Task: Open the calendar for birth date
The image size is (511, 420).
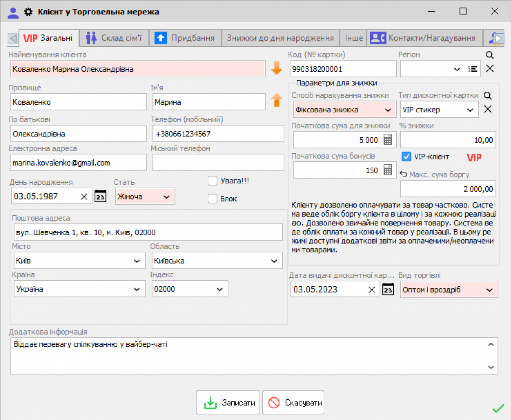Action: [x=101, y=196]
